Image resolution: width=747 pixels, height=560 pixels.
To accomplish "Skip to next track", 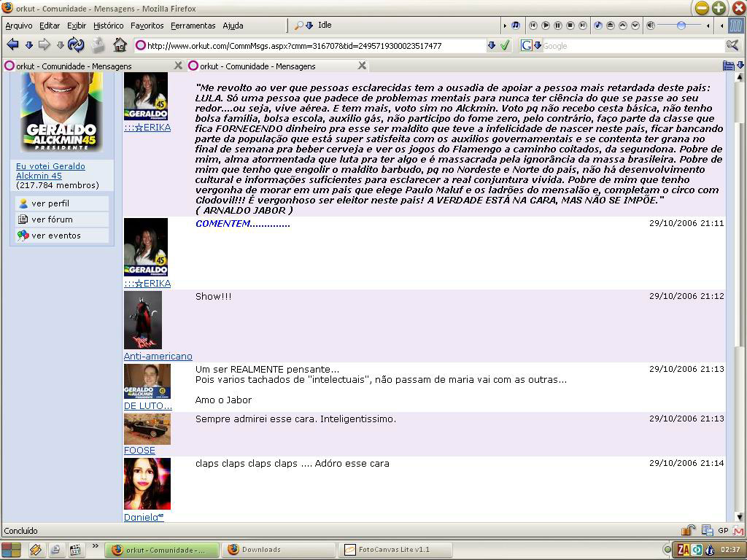I will pyautogui.click(x=583, y=26).
